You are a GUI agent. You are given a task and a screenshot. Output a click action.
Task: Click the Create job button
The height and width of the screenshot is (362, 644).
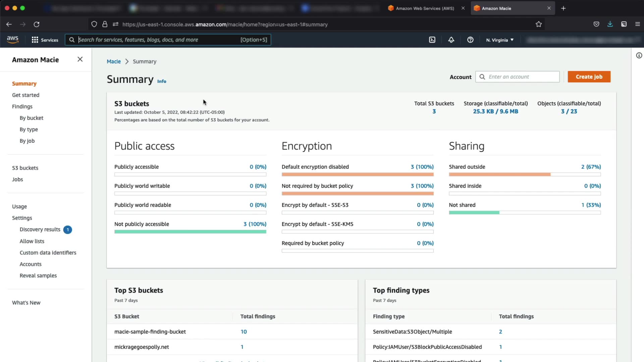point(589,77)
